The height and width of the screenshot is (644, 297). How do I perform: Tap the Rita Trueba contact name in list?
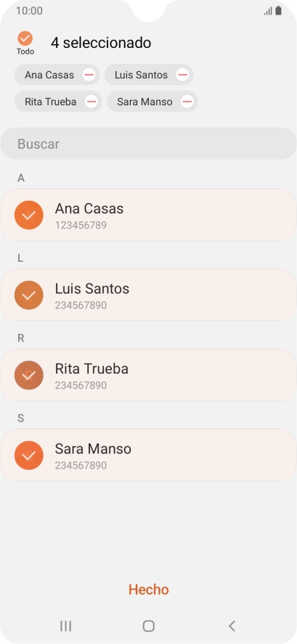pos(91,369)
